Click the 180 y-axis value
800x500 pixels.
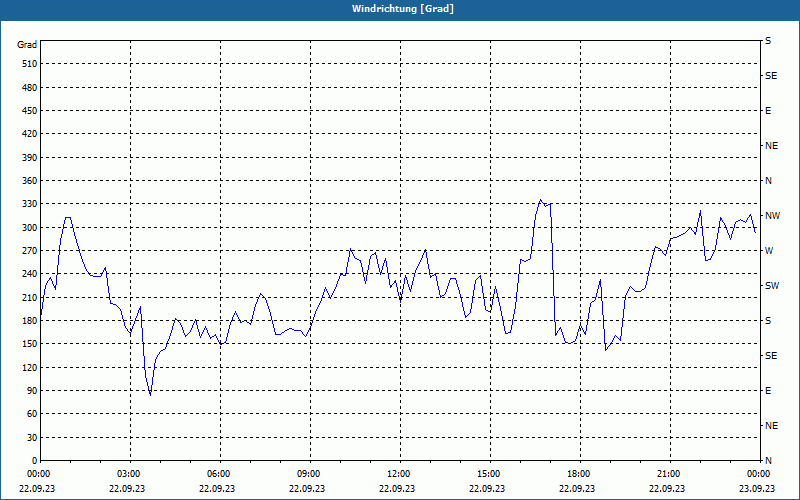[29, 320]
